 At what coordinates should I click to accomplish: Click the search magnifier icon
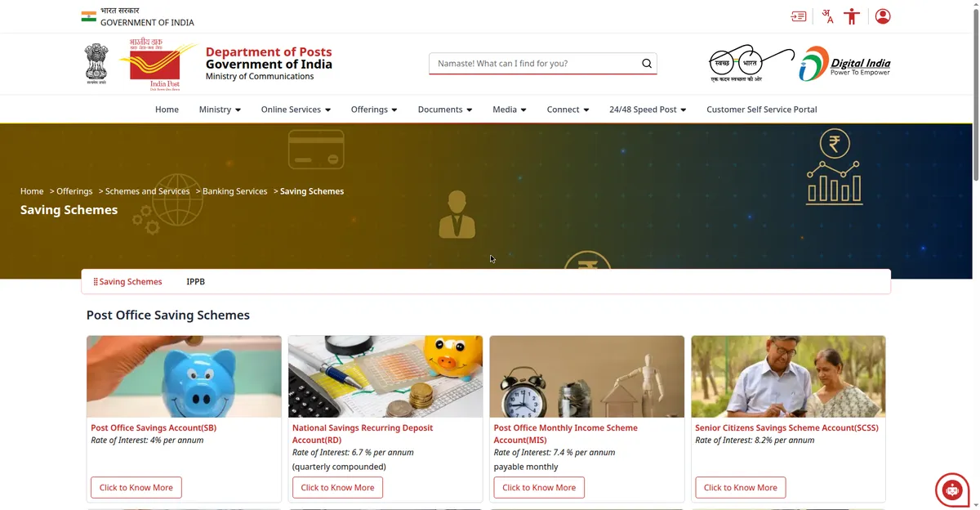point(647,64)
